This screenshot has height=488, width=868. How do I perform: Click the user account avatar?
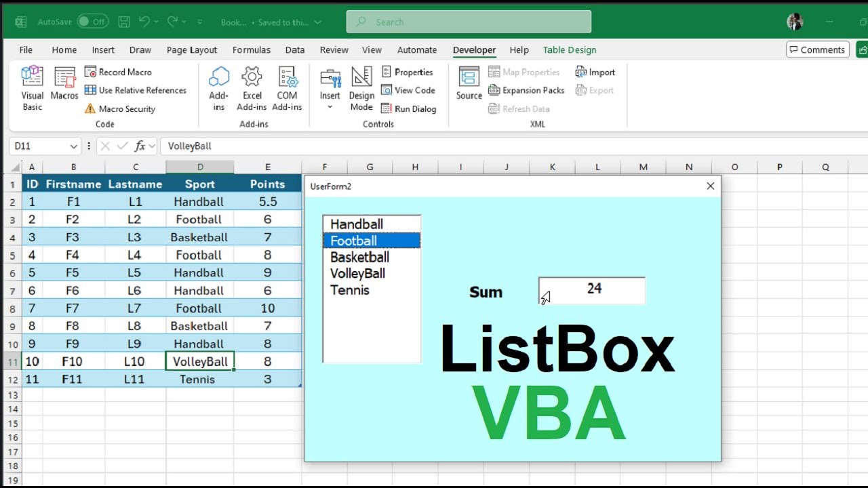pos(795,22)
